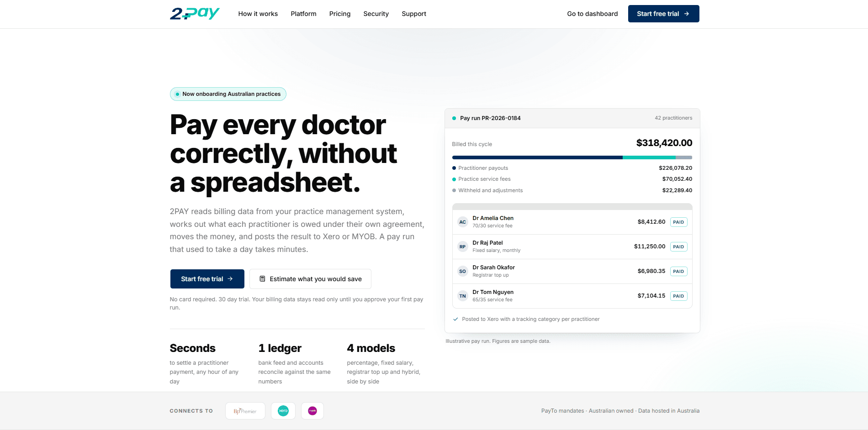This screenshot has height=430, width=868.
Task: Click the SO avatar for Dr Sarah Okafor
Action: pyautogui.click(x=463, y=272)
